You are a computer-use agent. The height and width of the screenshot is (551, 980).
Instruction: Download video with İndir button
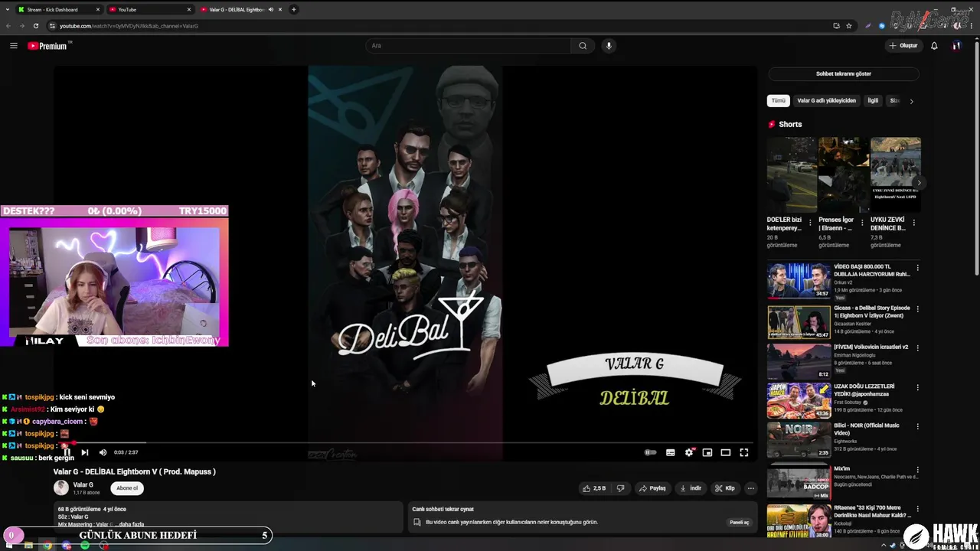691,488
